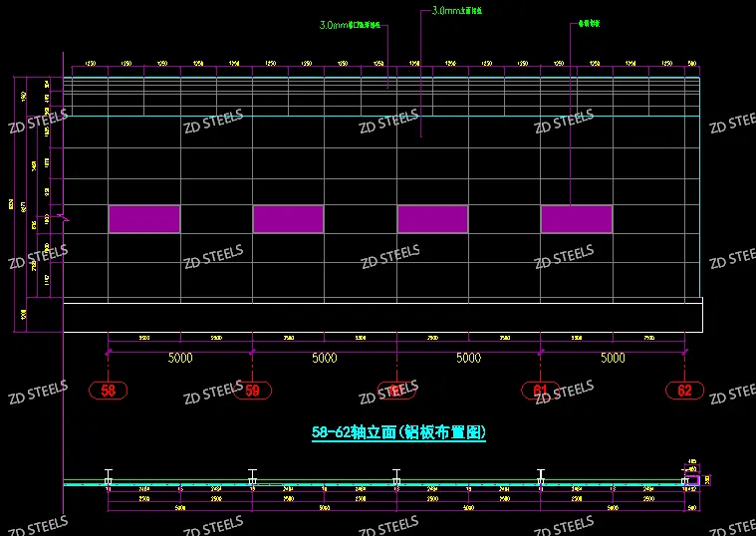756x536 pixels.
Task: Select the purple panel beside axis 59
Action: coord(288,219)
